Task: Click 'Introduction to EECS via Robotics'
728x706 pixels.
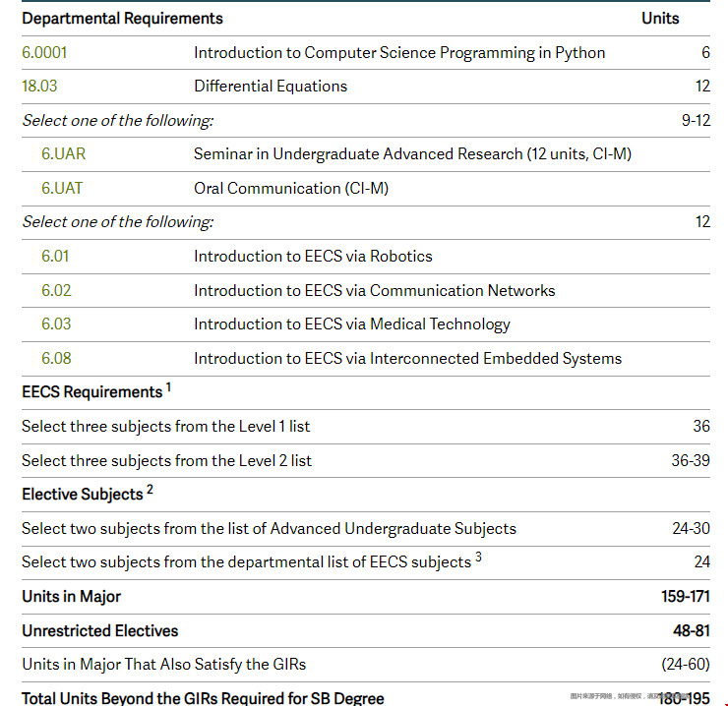Action: click(x=313, y=256)
